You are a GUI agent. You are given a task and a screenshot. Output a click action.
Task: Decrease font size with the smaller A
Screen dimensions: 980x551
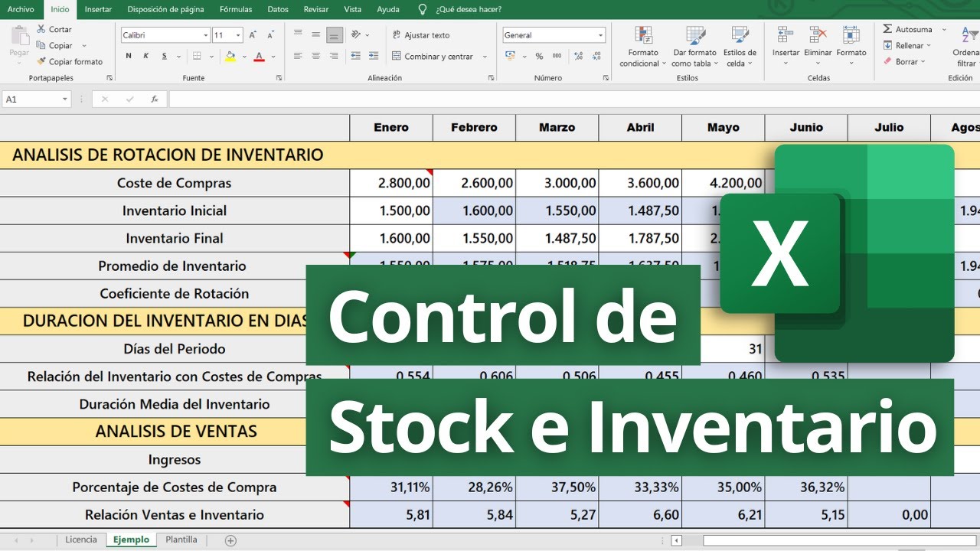point(270,35)
